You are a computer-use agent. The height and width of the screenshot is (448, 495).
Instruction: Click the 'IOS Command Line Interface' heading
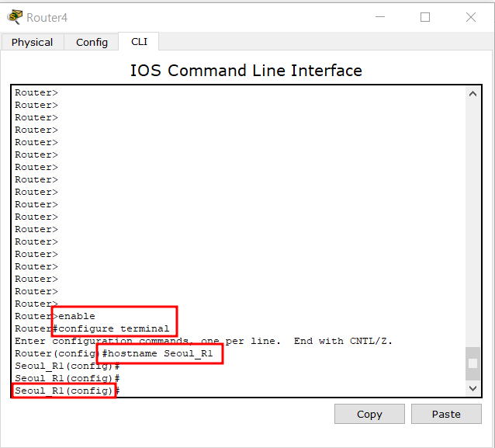click(x=246, y=70)
